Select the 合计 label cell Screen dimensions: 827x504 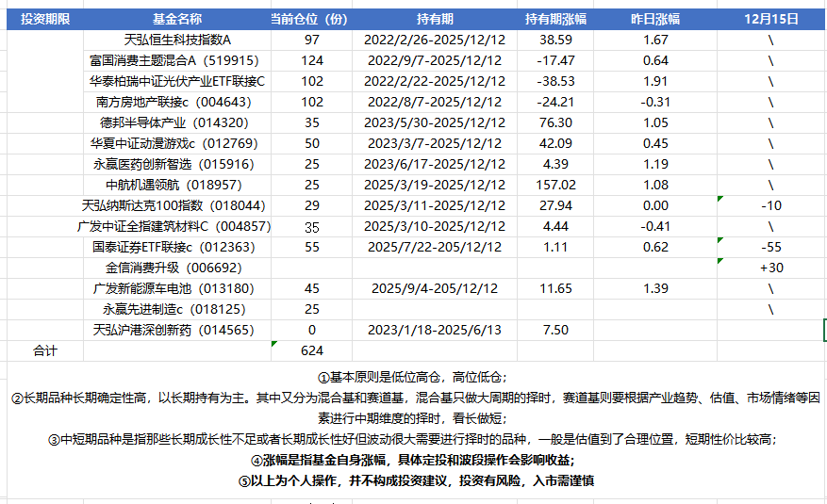click(45, 350)
